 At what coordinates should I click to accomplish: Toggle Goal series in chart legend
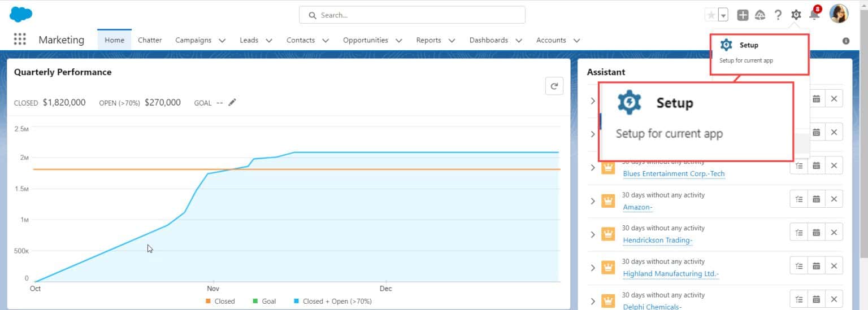click(263, 302)
